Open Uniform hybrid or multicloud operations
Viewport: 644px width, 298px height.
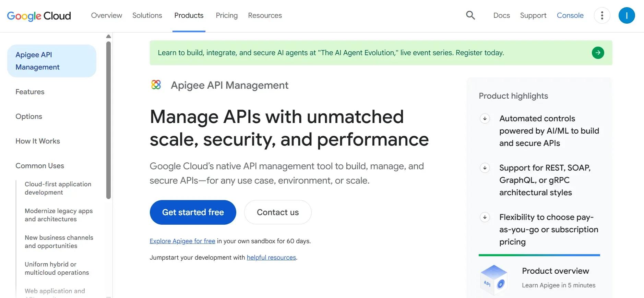pos(57,269)
